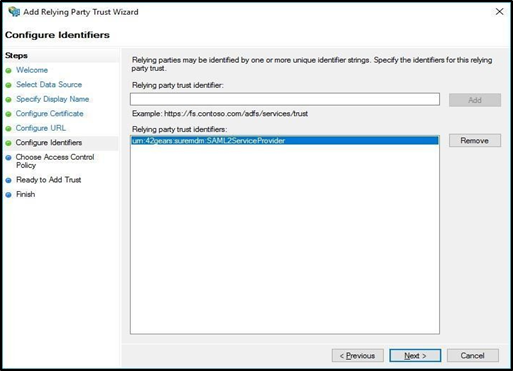Jump to the Configure URL step
This screenshot has height=371, width=513.
(41, 128)
